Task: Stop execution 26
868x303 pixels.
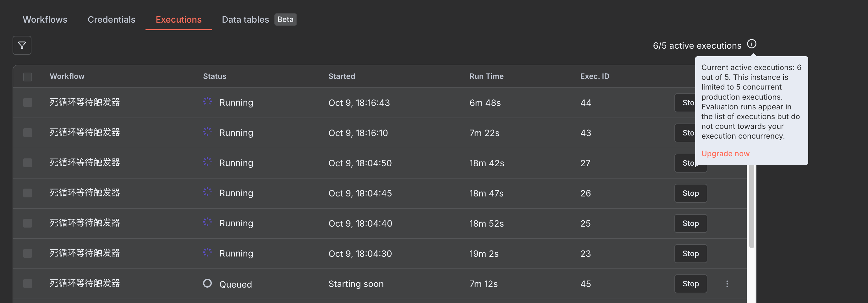Action: [690, 193]
